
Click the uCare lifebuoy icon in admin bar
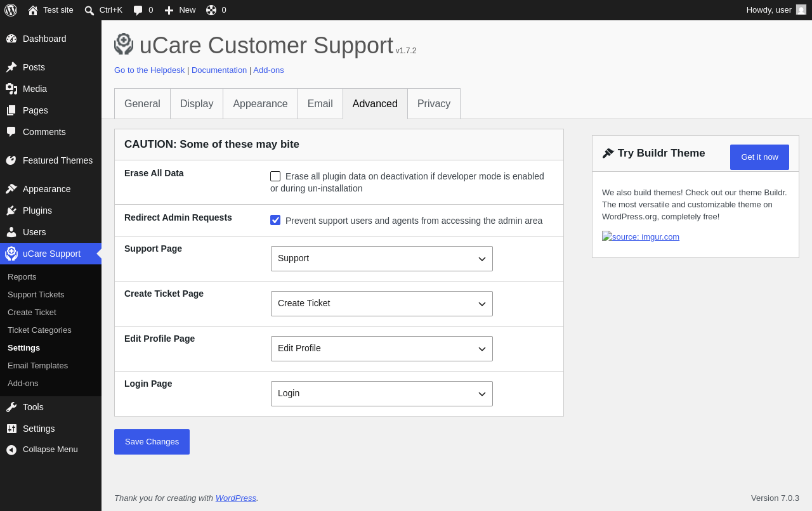(x=211, y=10)
